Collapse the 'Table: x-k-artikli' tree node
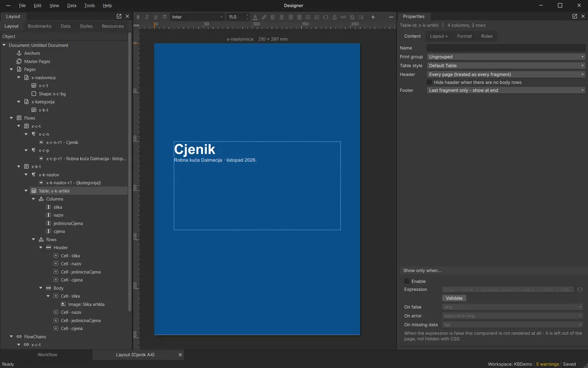The width and height of the screenshot is (588, 368). coord(26,190)
